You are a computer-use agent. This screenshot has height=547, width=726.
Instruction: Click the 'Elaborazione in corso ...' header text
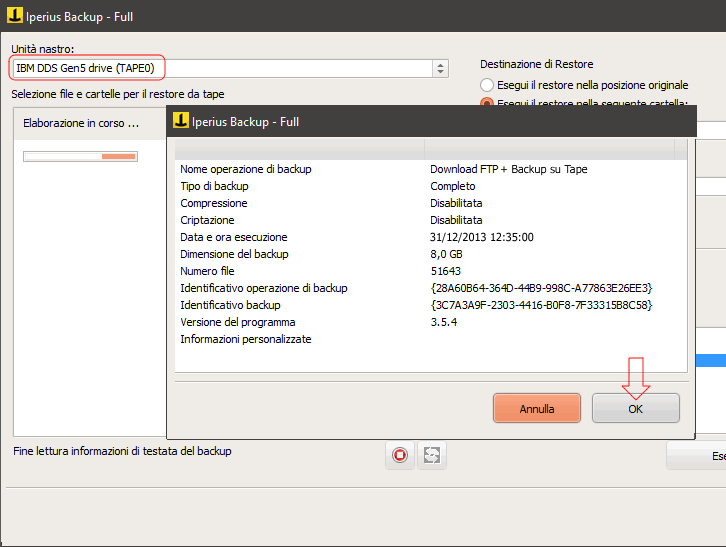click(x=81, y=123)
